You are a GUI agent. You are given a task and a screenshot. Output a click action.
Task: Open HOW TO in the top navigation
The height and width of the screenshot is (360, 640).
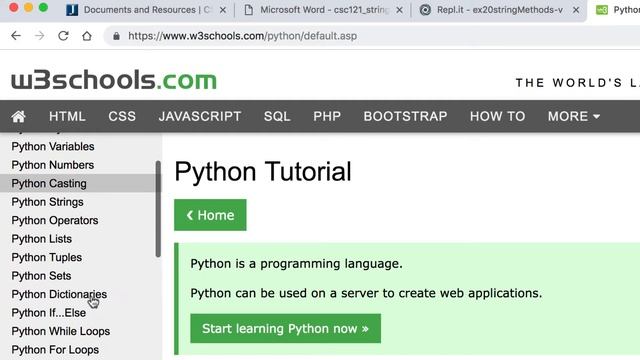pos(498,116)
